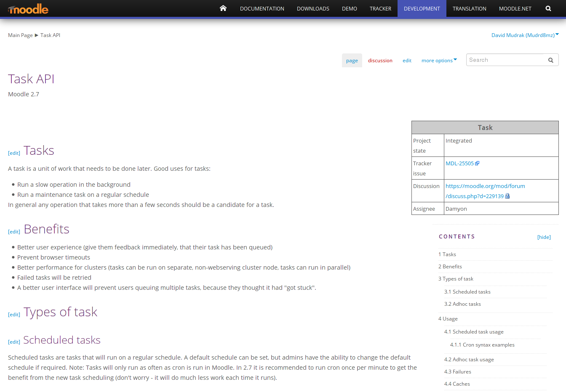Jump to 4.1 Scheduled task usage
566x392 pixels.
(x=474, y=332)
